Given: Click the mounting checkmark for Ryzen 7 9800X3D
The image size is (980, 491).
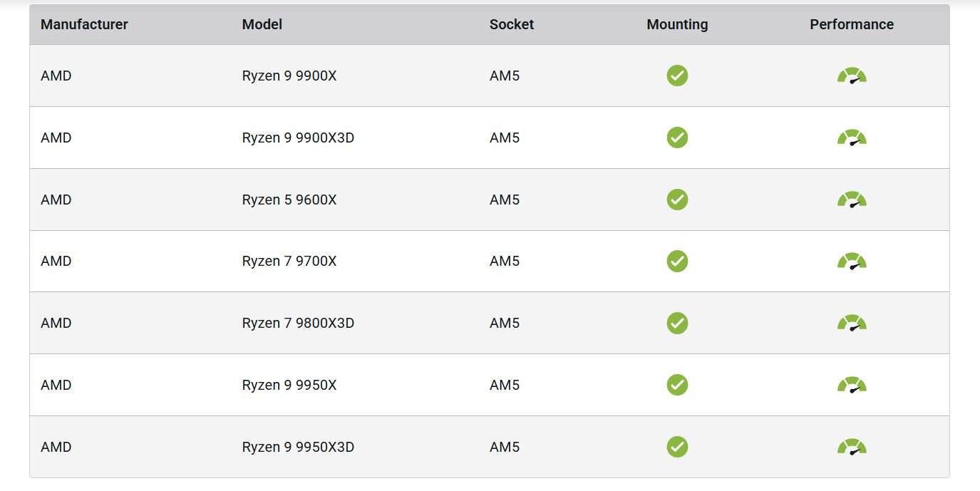Looking at the screenshot, I should pyautogui.click(x=677, y=323).
